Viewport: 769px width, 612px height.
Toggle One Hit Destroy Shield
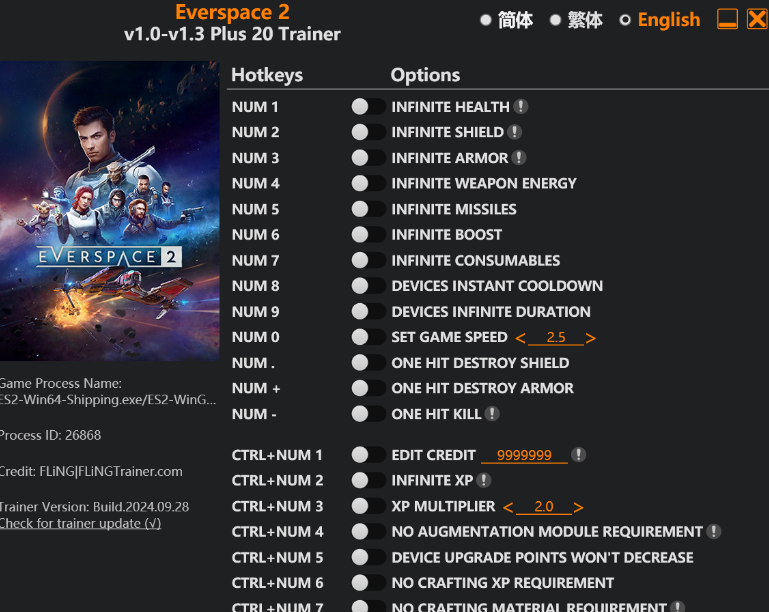click(x=368, y=362)
